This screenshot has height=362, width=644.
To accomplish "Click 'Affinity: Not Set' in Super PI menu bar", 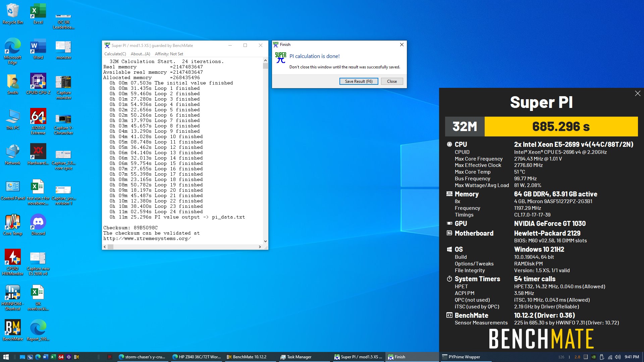I will pos(169,54).
